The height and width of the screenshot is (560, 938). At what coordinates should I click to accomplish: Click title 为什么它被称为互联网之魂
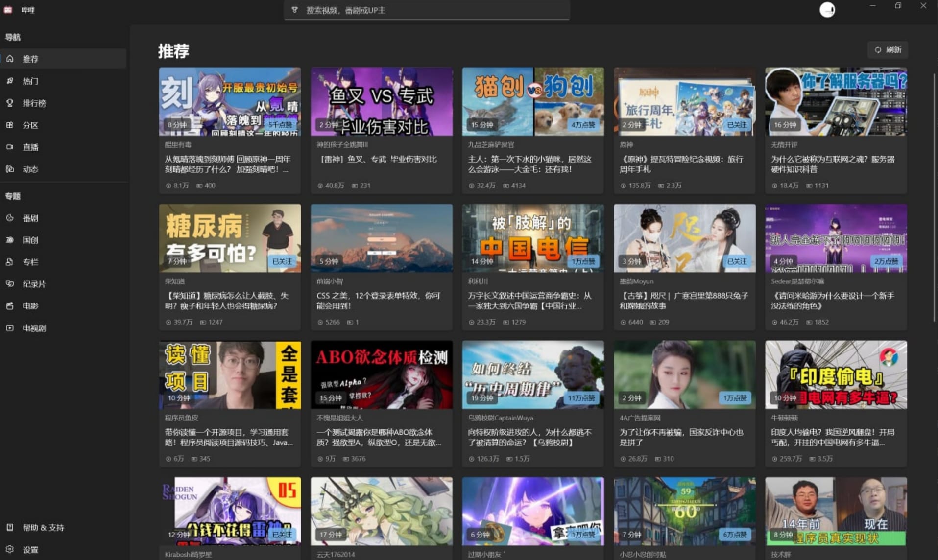833,164
